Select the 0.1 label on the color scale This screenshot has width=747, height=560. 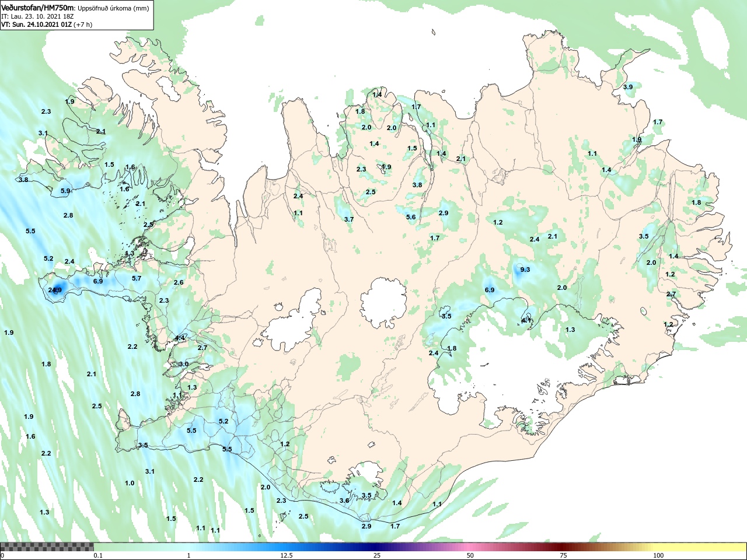point(98,555)
